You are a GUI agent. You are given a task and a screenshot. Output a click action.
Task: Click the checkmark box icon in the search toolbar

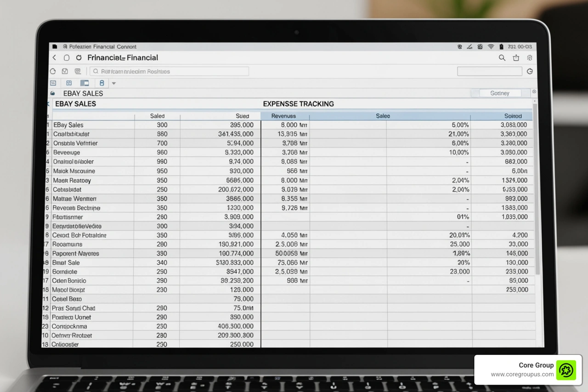point(65,71)
